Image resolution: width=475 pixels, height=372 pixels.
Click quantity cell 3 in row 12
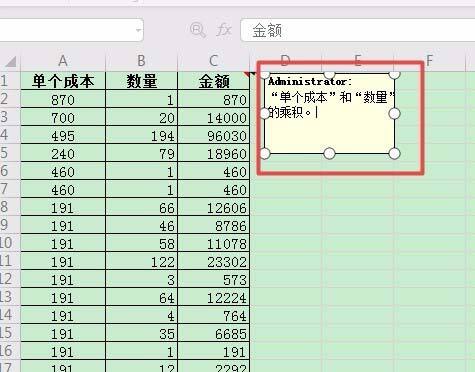tap(142, 279)
